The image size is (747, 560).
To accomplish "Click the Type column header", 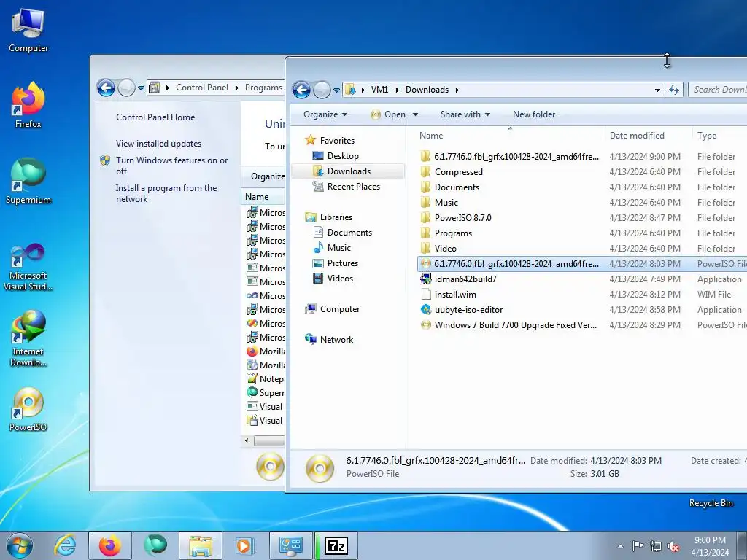I will tap(719, 135).
